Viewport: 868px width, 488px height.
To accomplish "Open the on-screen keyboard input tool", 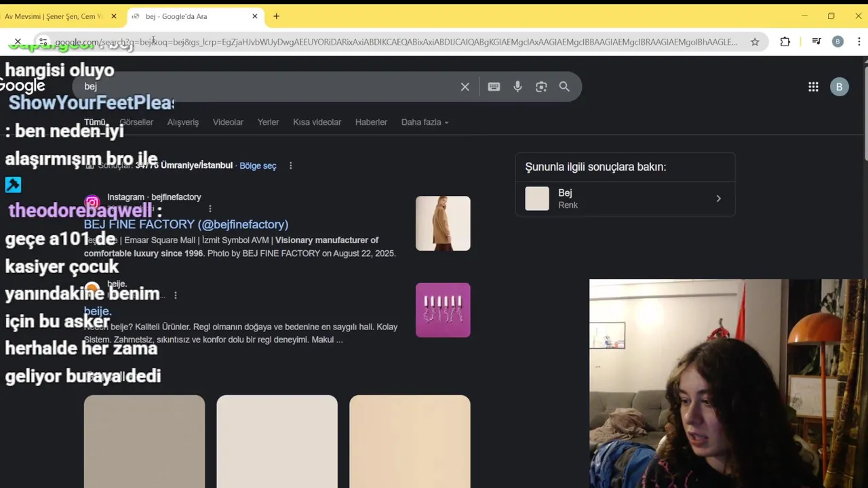I will [x=494, y=87].
